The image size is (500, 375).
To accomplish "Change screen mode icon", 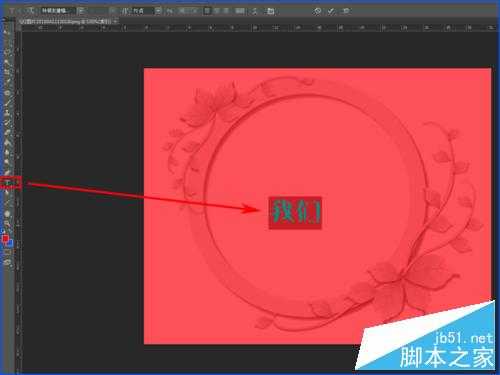I will [x=7, y=262].
